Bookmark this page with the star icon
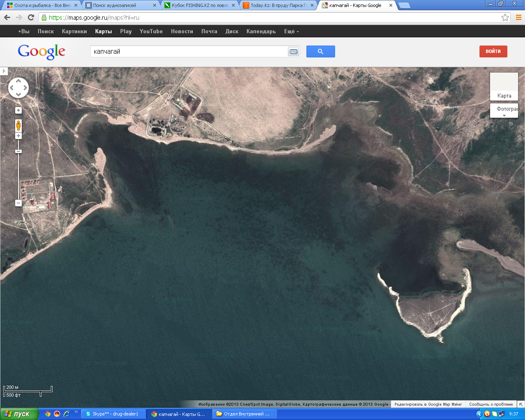This screenshot has height=420, width=525. click(505, 18)
